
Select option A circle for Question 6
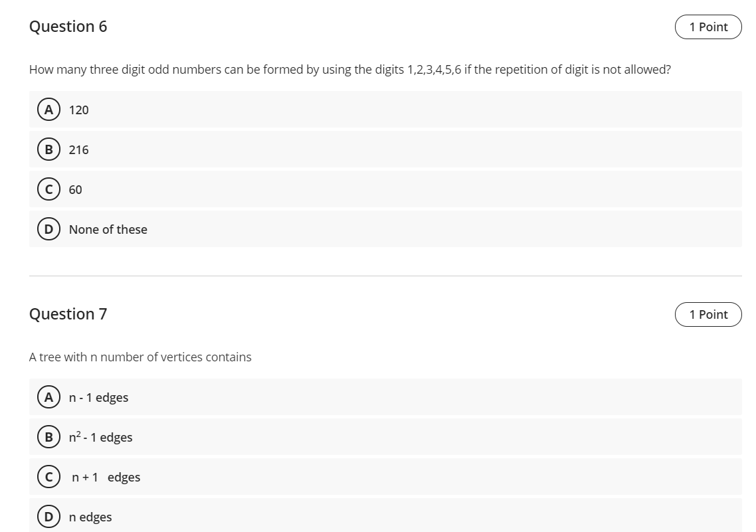pyautogui.click(x=48, y=110)
